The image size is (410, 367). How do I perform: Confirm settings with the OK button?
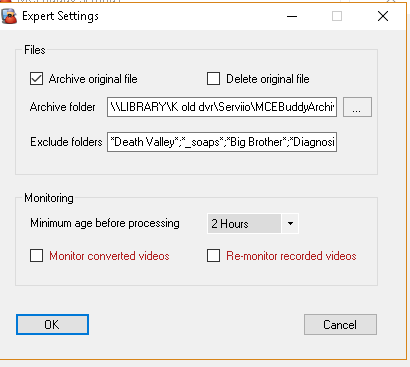[52, 324]
